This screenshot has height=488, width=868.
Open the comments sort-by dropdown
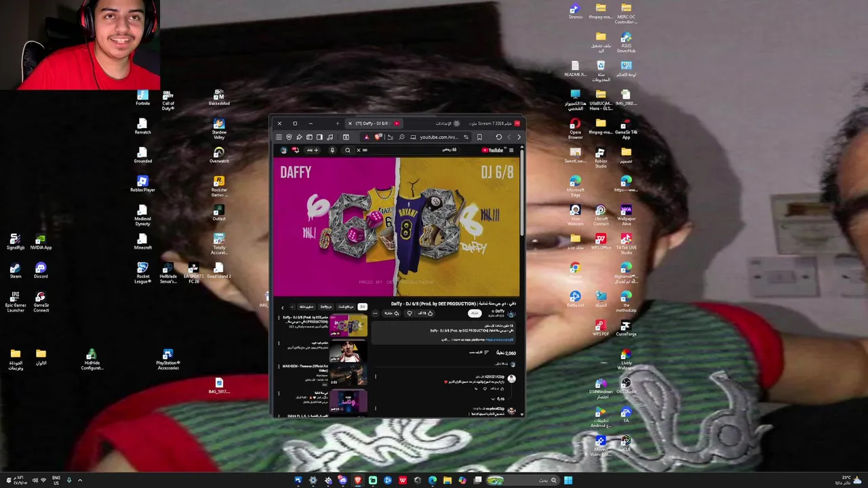click(x=480, y=352)
